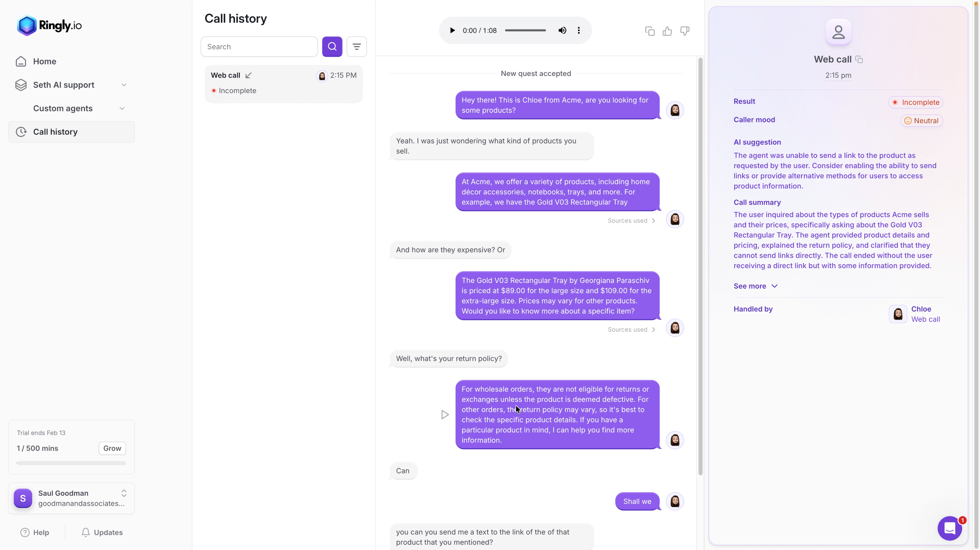
Task: Expand the Custom agents section
Action: [x=122, y=108]
